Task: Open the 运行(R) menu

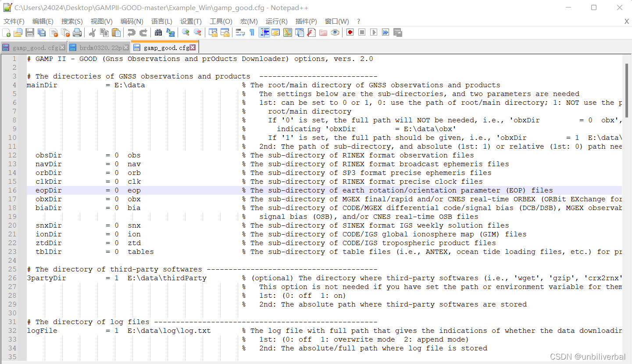Action: click(276, 21)
